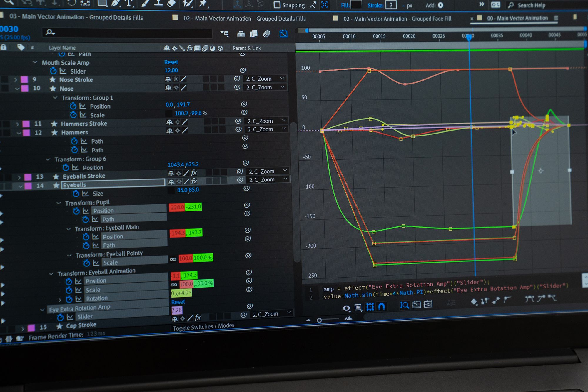Viewport: 588px width, 392px height.
Task: Expand the Nose Stroke layer 9
Action: tap(16, 79)
